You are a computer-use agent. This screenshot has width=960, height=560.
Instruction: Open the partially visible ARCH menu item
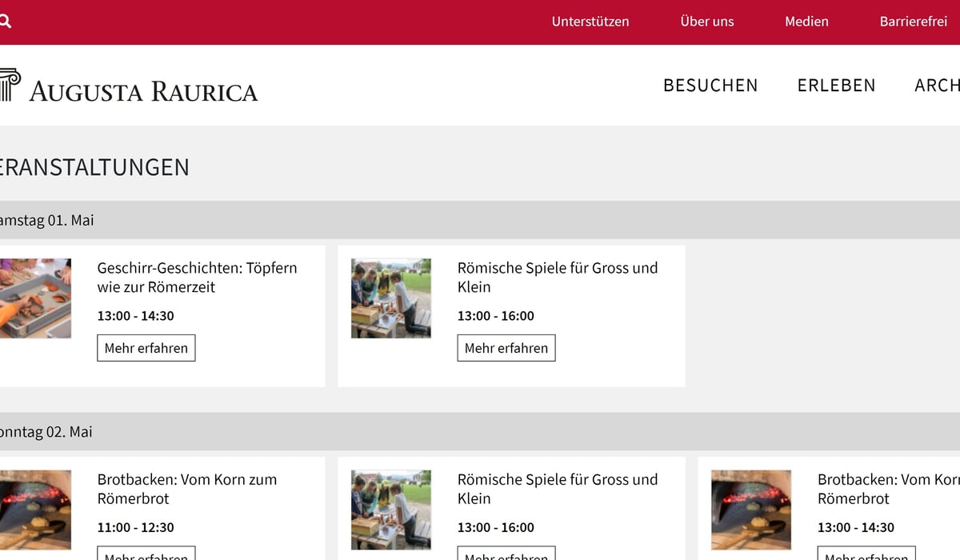click(937, 85)
